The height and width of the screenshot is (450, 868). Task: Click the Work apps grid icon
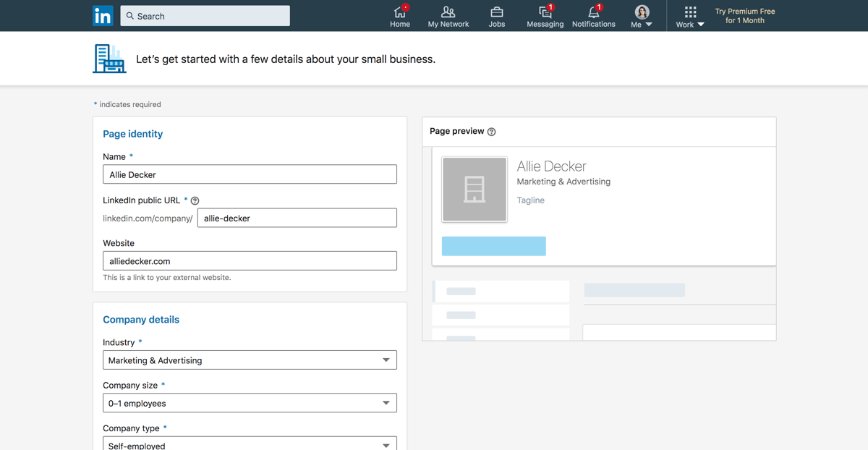690,12
